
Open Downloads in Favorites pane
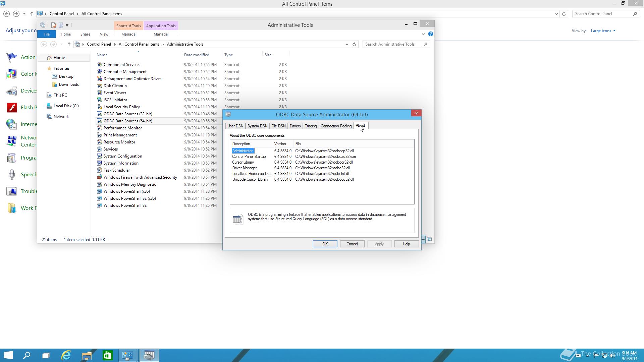coord(69,84)
